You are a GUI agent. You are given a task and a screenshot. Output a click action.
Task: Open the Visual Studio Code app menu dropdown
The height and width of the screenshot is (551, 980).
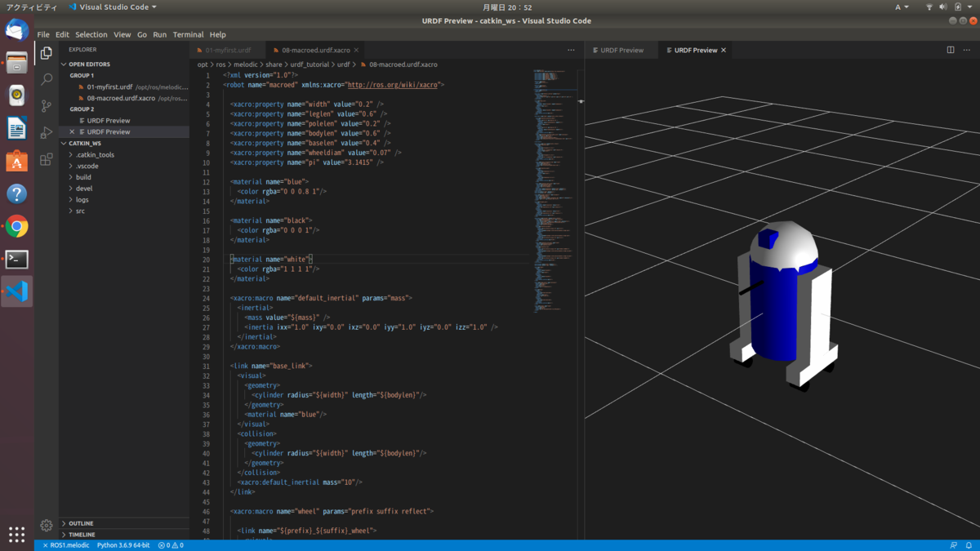pyautogui.click(x=113, y=7)
